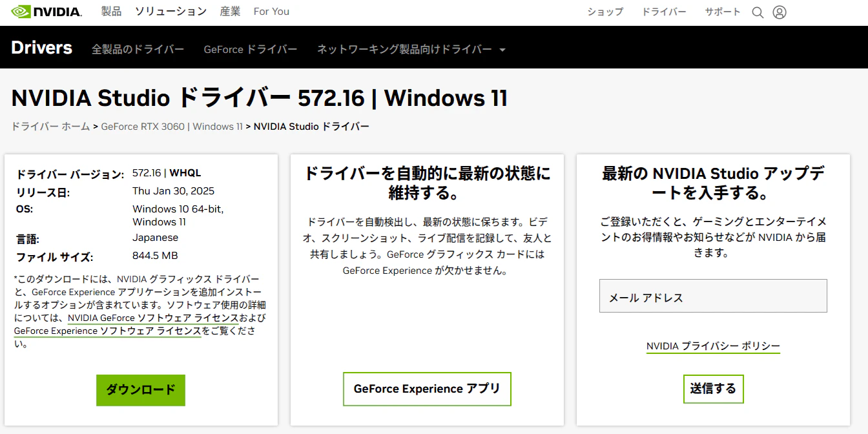Open the 製品 menu
The width and height of the screenshot is (868, 434).
tap(111, 12)
